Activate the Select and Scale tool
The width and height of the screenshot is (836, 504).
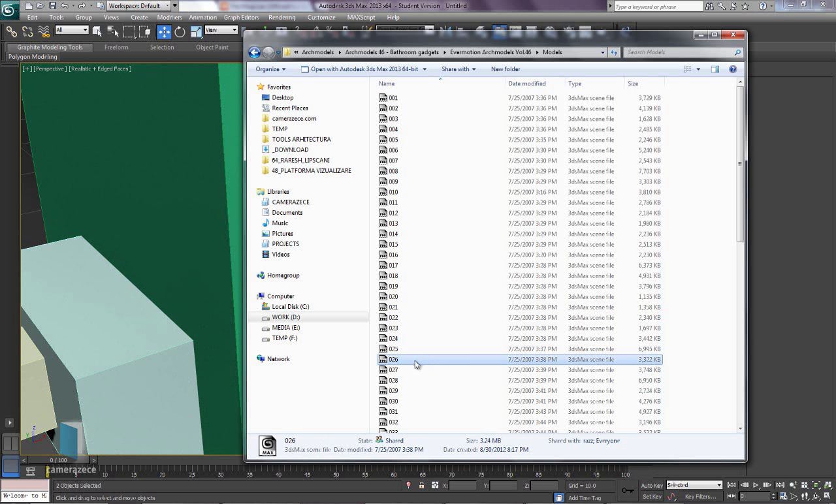[x=195, y=31]
